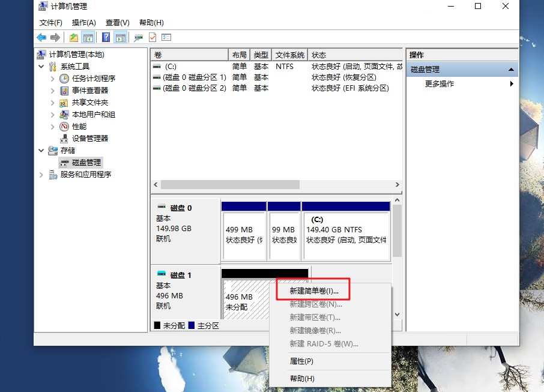Click the volume list horizontal scrollbar thumb
Screen dimensions: 544x392
(x=230, y=184)
